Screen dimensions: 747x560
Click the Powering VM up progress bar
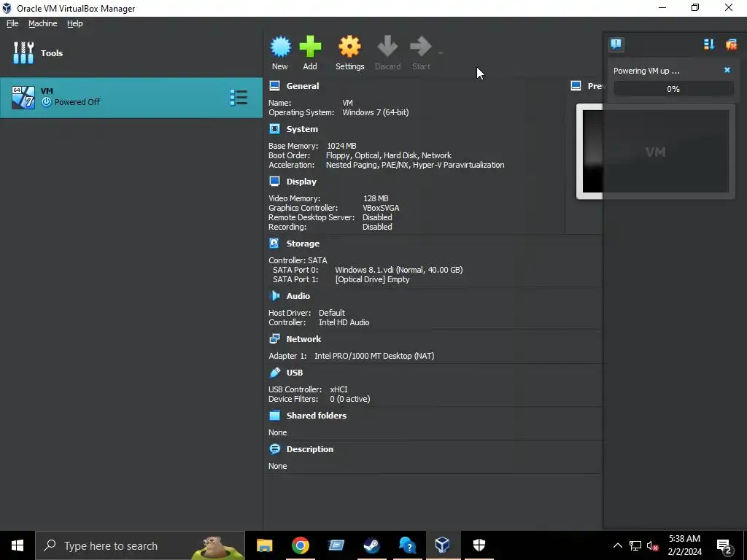click(x=673, y=89)
